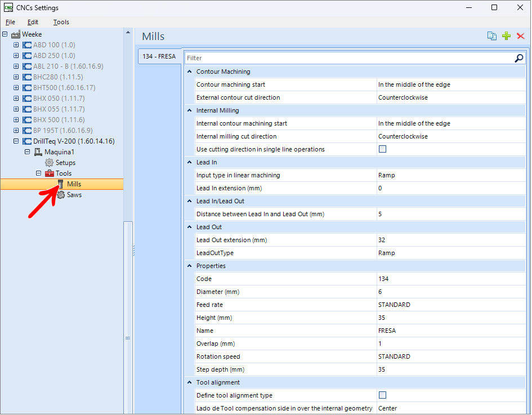Click the ABD 100 machine icon
The width and height of the screenshot is (532, 415).
[27, 45]
